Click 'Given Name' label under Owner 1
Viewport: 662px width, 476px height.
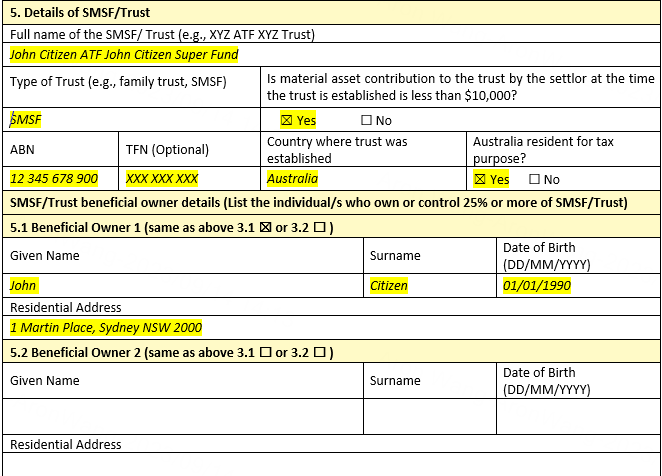(x=45, y=256)
